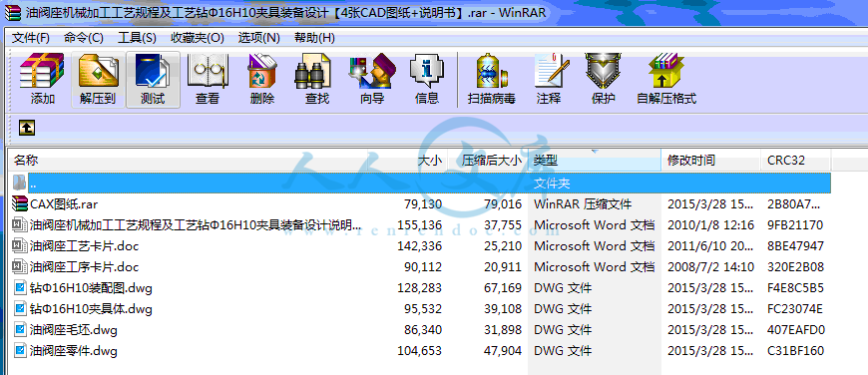Click the size value 95,532
The image size is (868, 375).
(423, 309)
